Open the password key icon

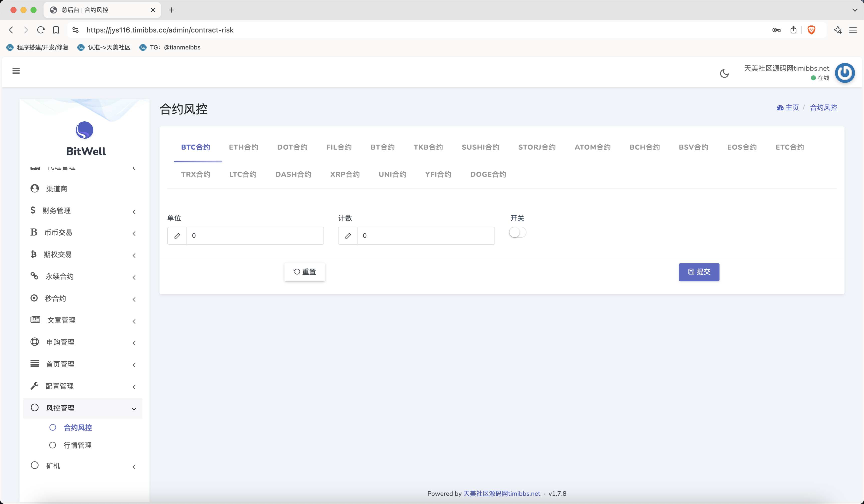(776, 30)
